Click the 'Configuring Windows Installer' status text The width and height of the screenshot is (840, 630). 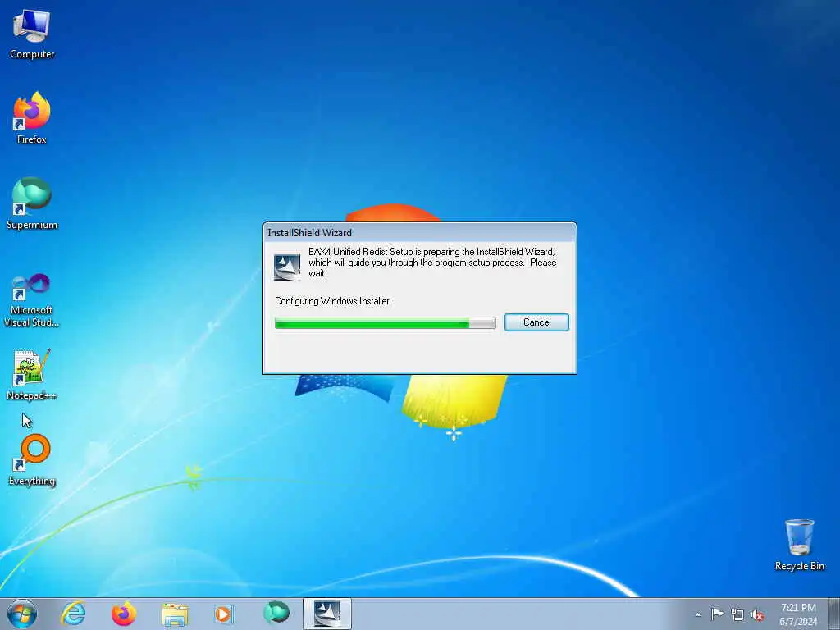pos(332,301)
